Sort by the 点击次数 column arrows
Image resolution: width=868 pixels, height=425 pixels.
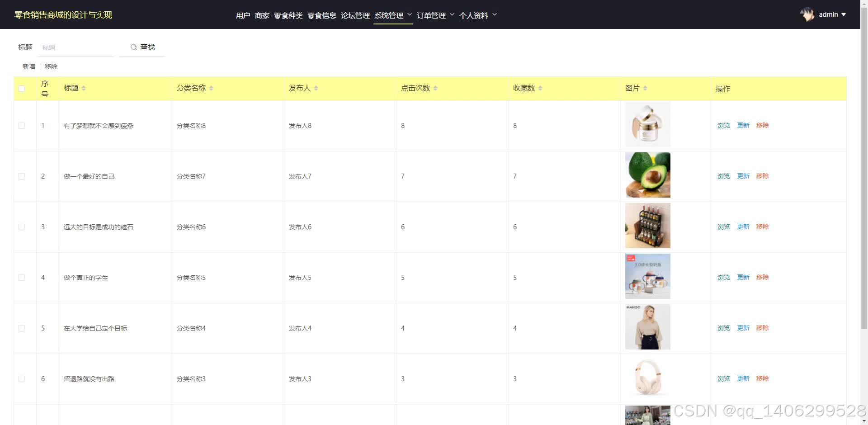(x=435, y=88)
